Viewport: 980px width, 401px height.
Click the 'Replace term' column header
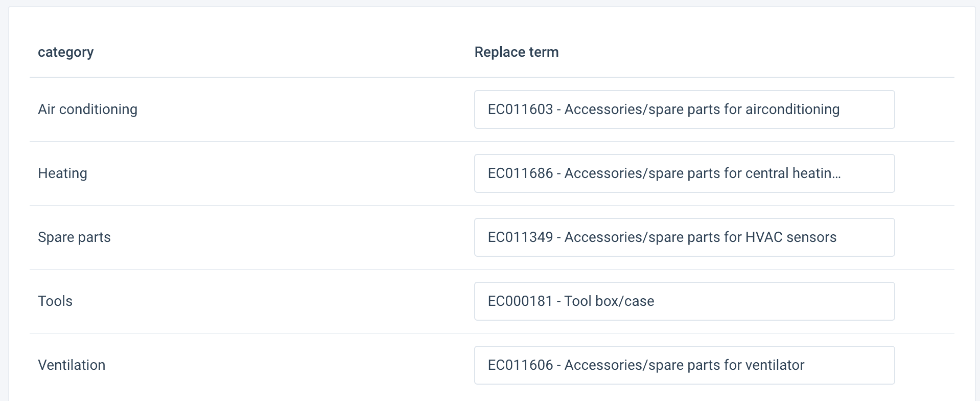pyautogui.click(x=516, y=52)
